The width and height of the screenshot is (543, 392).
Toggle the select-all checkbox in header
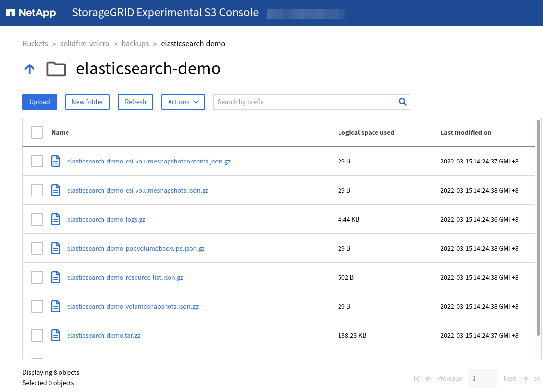point(36,132)
